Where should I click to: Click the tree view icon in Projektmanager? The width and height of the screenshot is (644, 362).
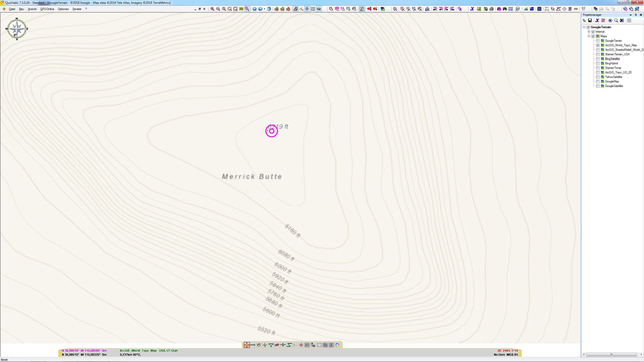(584, 21)
